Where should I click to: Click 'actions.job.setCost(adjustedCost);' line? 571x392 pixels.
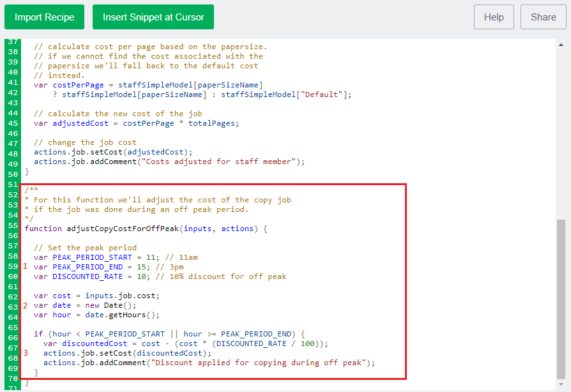click(113, 152)
